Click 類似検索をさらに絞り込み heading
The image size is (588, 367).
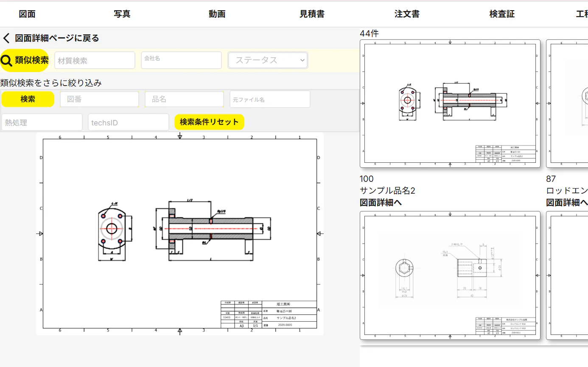click(x=51, y=83)
